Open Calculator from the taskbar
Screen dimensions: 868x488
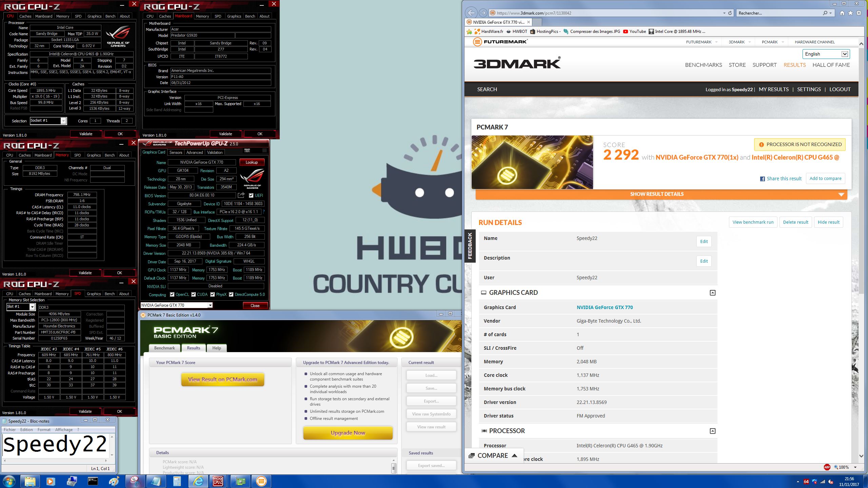[177, 481]
